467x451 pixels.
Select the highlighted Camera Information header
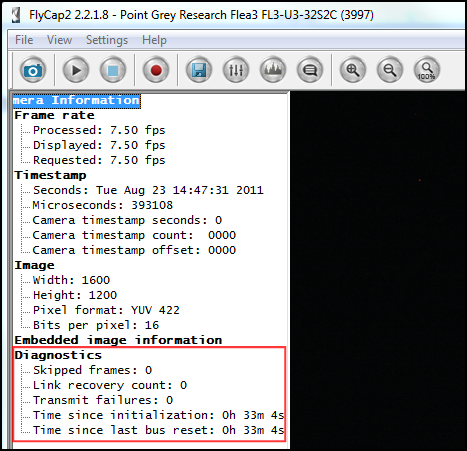(x=76, y=101)
